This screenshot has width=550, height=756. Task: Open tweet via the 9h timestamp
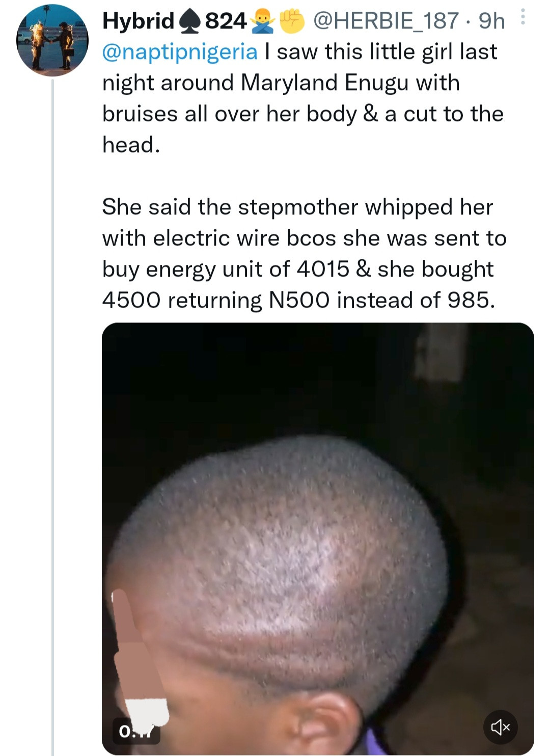[x=492, y=21]
